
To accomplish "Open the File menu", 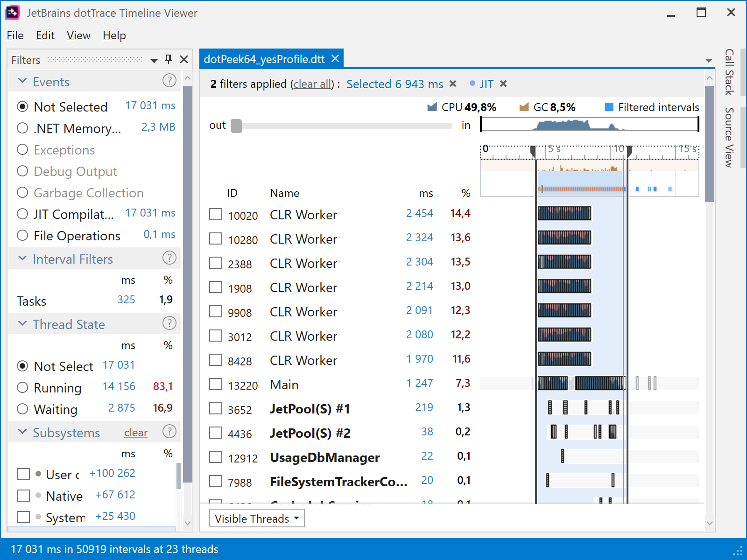I will click(x=15, y=35).
